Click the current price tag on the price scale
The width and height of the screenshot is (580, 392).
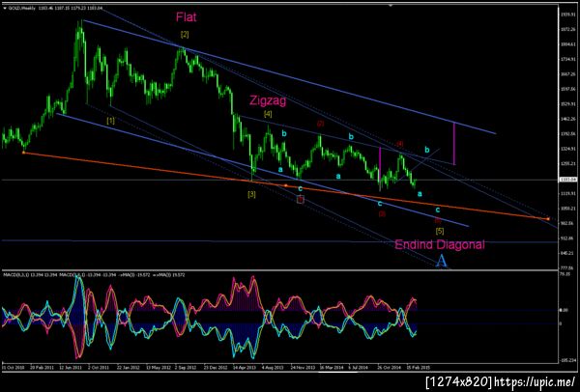(x=568, y=180)
